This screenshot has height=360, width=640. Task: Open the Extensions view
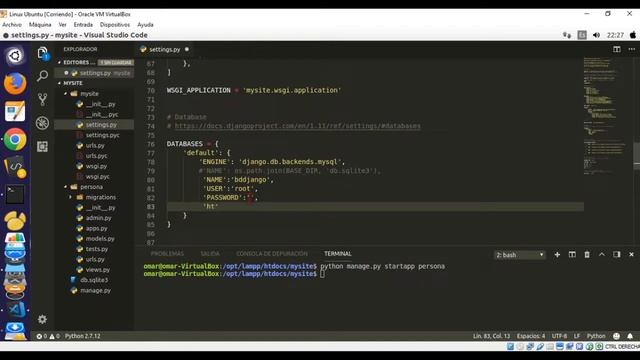click(x=42, y=147)
